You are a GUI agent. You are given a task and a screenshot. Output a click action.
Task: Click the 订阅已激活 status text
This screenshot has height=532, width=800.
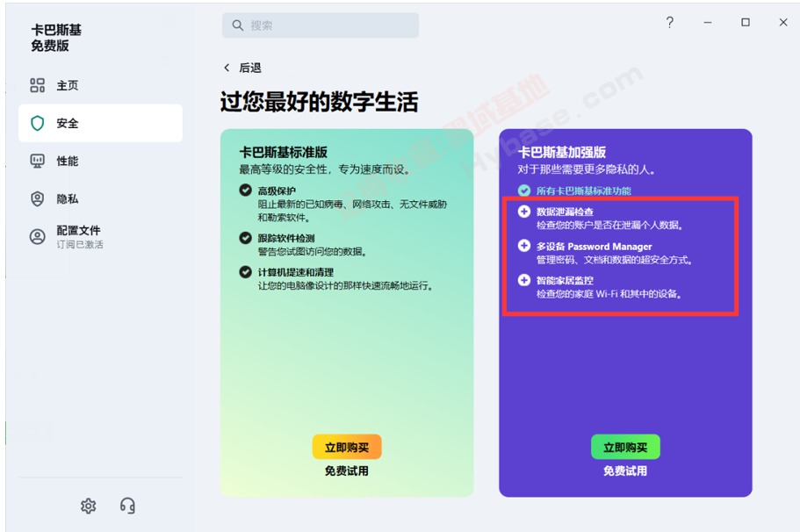(x=80, y=245)
